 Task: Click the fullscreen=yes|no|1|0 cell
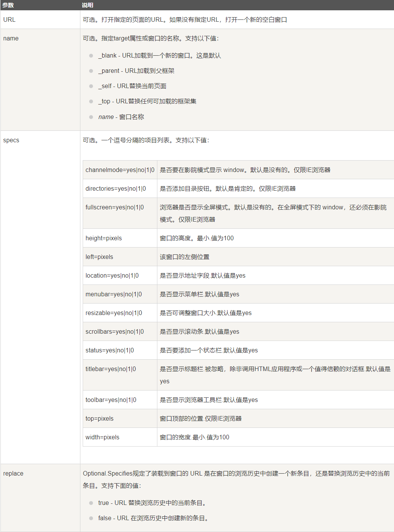click(115, 207)
